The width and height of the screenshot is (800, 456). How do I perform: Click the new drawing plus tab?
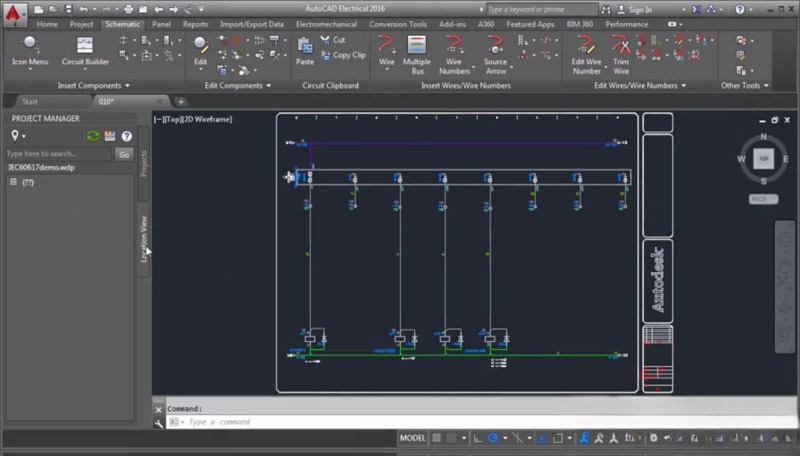coord(181,102)
